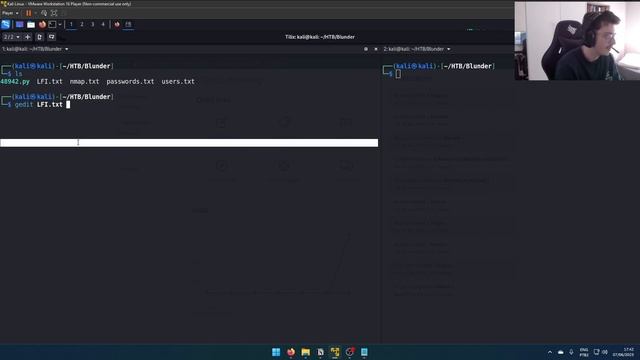Click LFI.txt in the ls output

49,82
